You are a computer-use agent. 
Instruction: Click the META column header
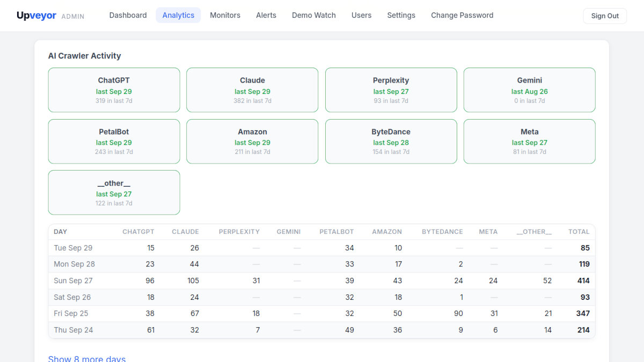pyautogui.click(x=488, y=232)
